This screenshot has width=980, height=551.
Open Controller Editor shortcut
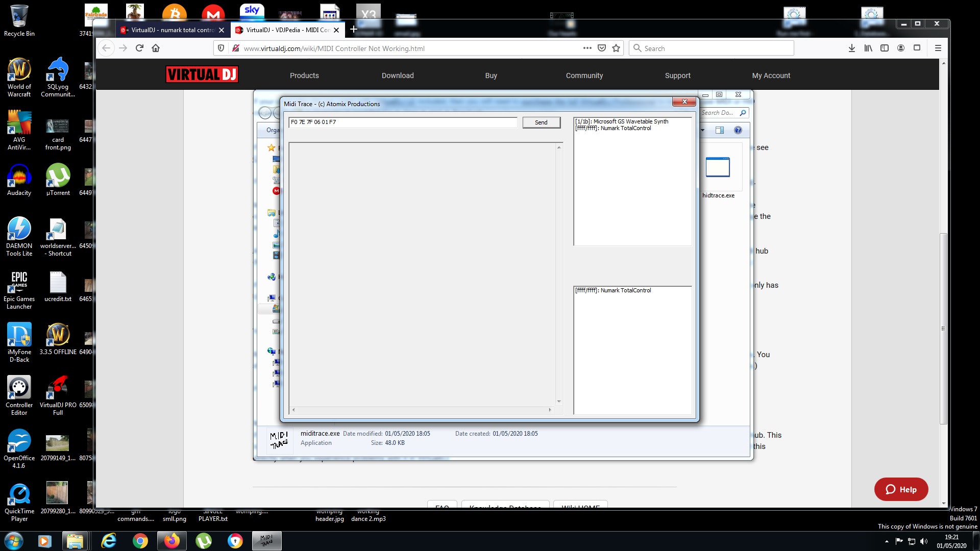click(19, 395)
